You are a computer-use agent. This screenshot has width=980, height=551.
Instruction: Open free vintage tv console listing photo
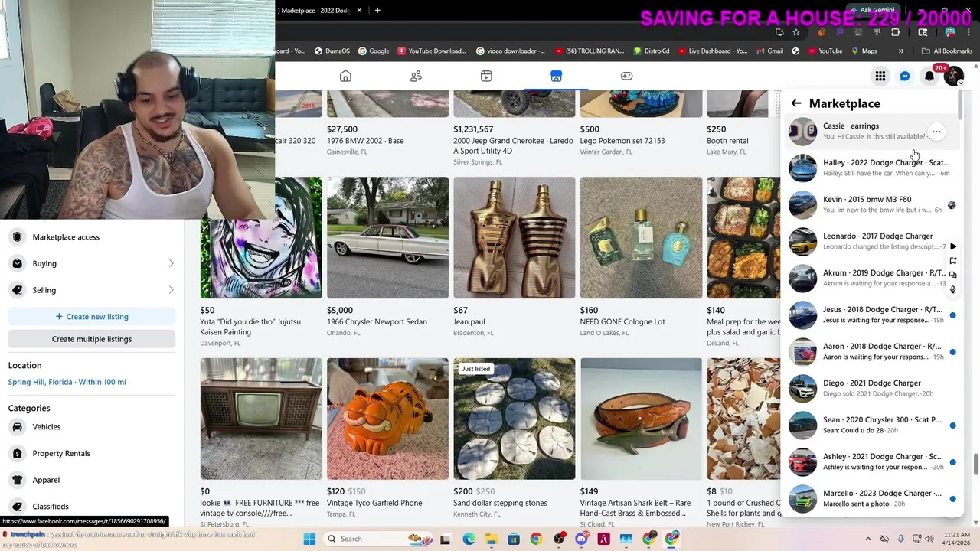(261, 419)
